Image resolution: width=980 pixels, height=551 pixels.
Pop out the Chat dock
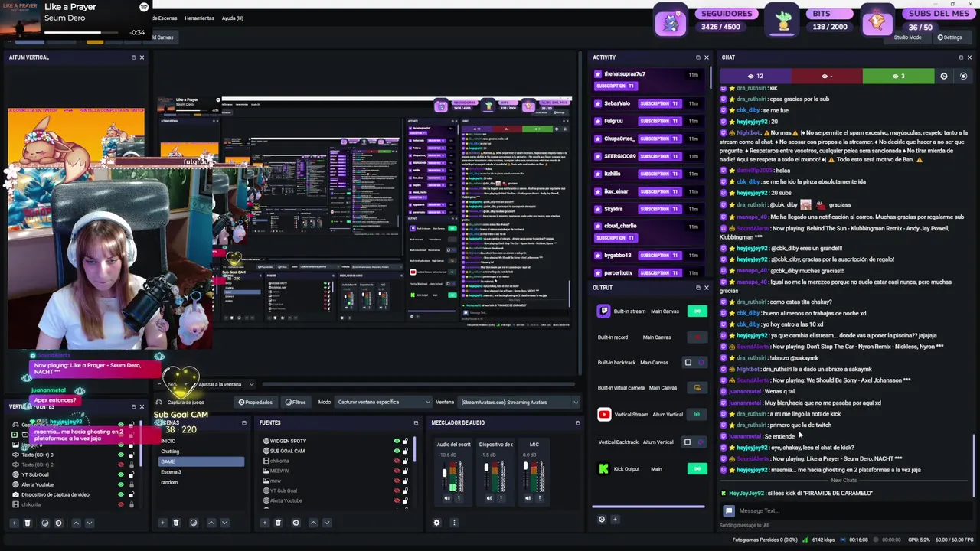[x=961, y=57]
